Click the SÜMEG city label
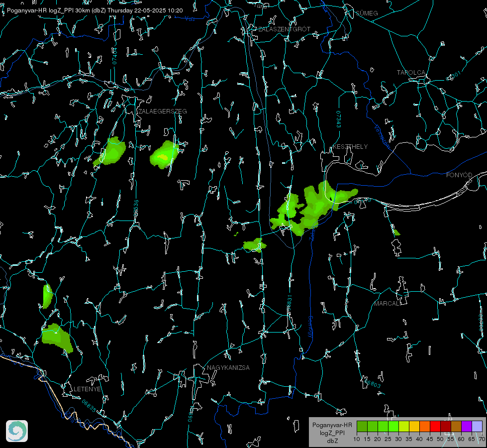The width and height of the screenshot is (487, 448). (367, 13)
